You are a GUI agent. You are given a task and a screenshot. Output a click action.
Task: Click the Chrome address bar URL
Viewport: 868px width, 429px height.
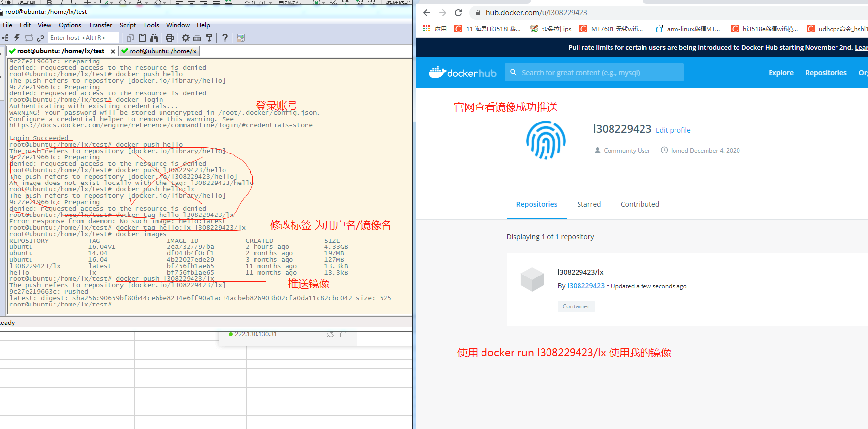click(536, 13)
